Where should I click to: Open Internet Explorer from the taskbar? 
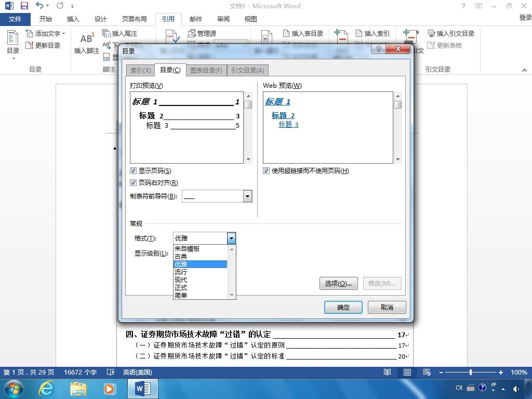46,389
